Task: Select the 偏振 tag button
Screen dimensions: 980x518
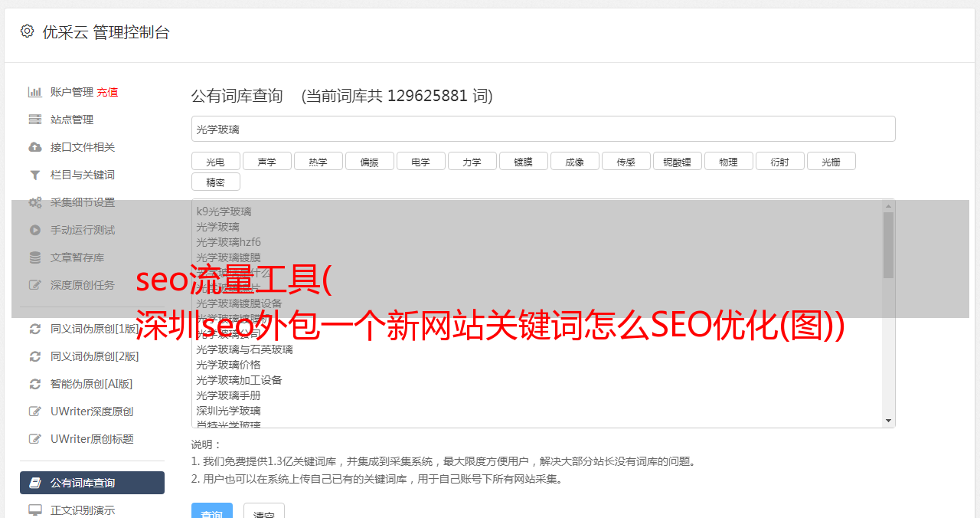Action: click(x=369, y=161)
